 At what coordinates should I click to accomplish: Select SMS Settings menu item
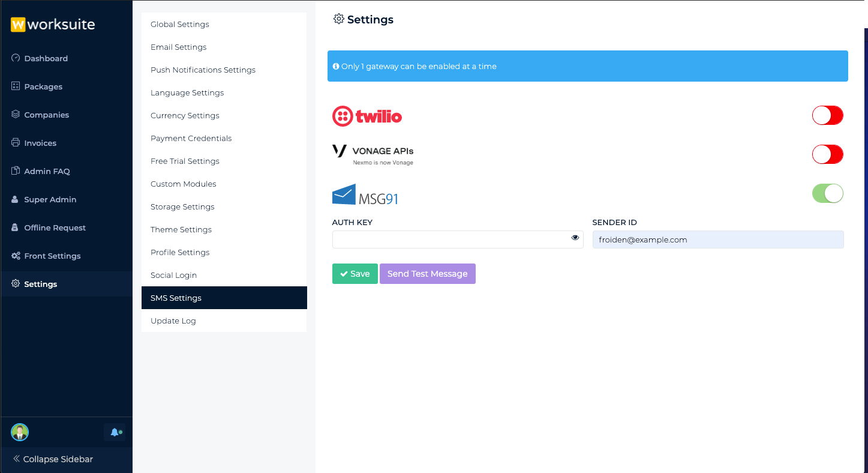(224, 298)
